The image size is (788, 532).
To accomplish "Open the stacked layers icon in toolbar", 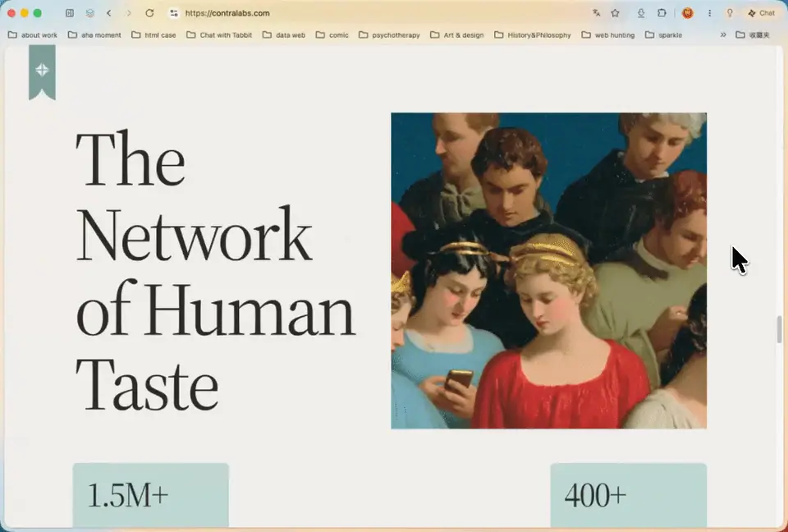I will pyautogui.click(x=90, y=13).
